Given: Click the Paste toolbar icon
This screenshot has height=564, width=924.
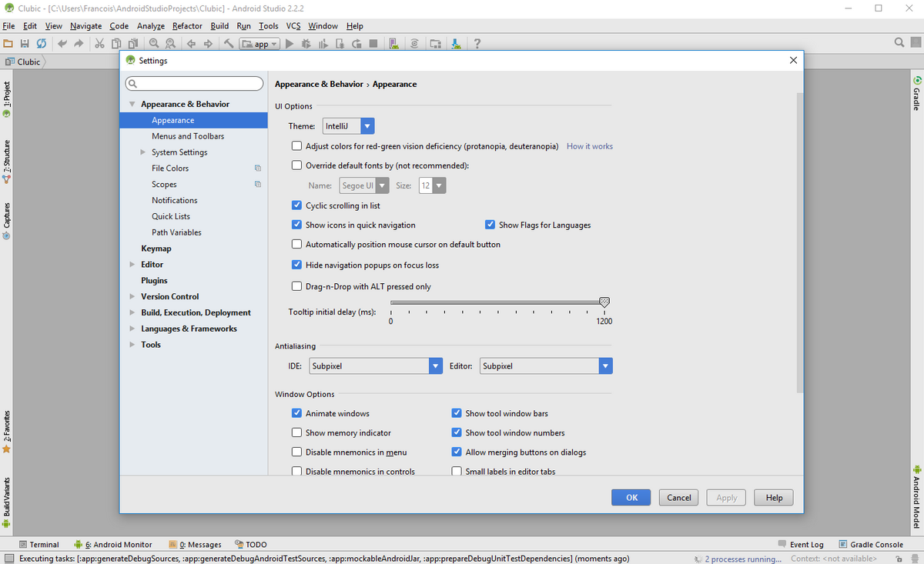Looking at the screenshot, I should click(x=132, y=44).
